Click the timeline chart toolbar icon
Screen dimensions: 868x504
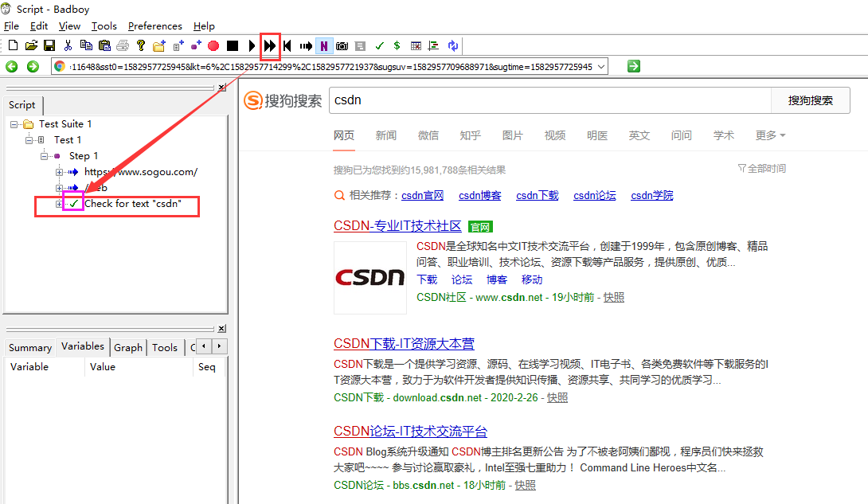point(434,46)
